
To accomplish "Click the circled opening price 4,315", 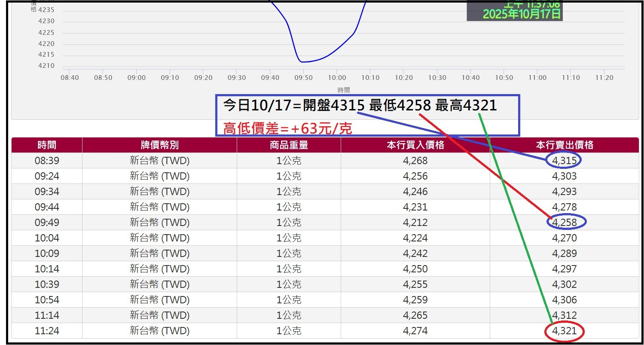I will [565, 160].
